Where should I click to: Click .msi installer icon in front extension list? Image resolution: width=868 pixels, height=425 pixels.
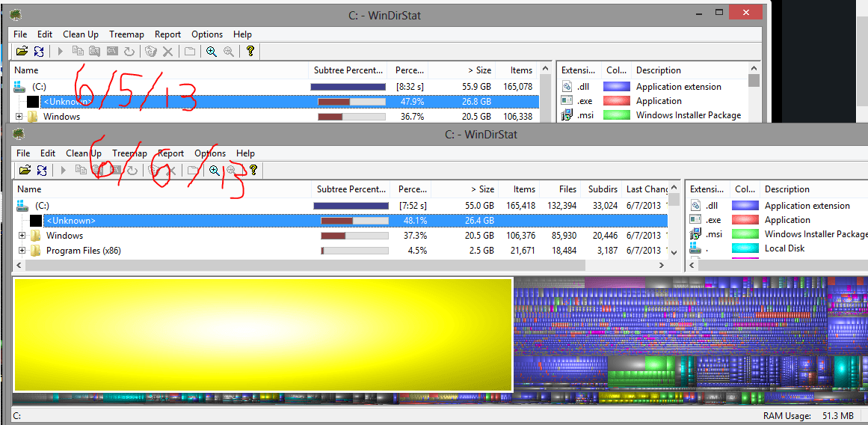point(695,234)
